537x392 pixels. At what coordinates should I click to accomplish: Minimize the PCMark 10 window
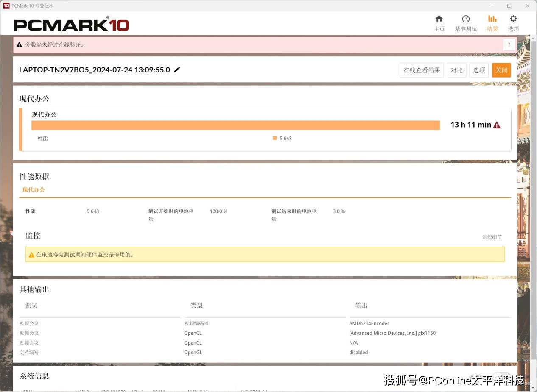[x=491, y=6]
